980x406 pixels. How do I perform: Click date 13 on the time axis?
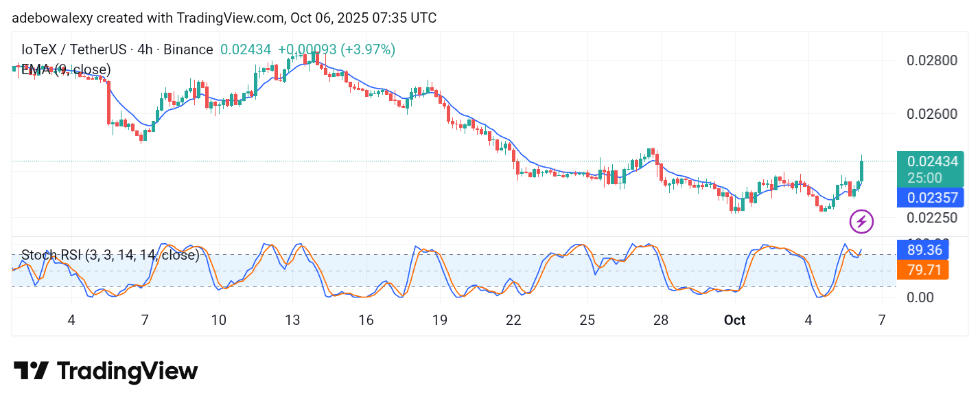(292, 320)
